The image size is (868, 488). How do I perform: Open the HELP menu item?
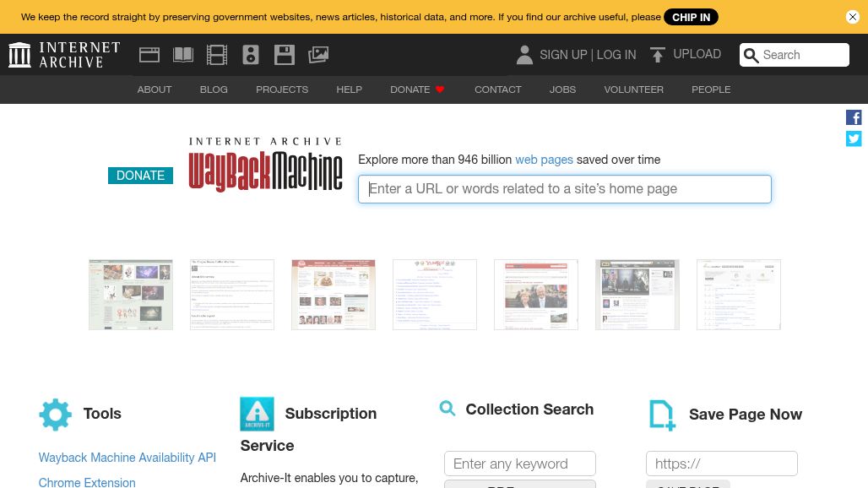(350, 89)
